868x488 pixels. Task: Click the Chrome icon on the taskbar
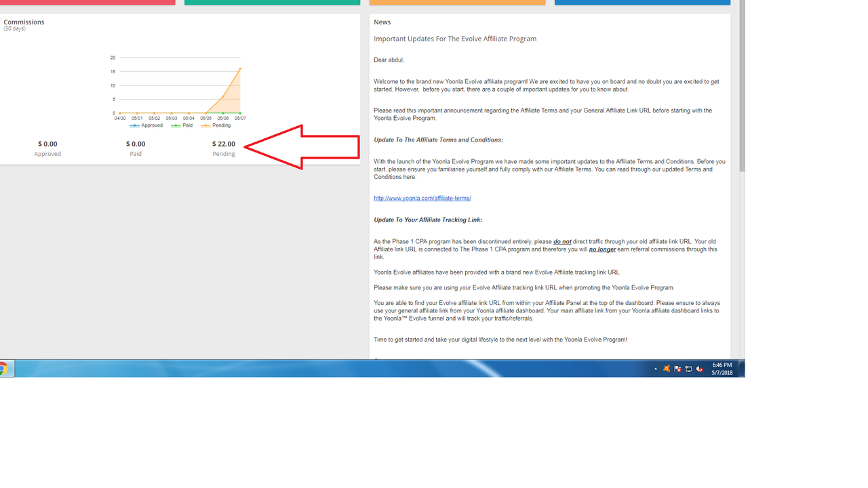click(x=3, y=369)
